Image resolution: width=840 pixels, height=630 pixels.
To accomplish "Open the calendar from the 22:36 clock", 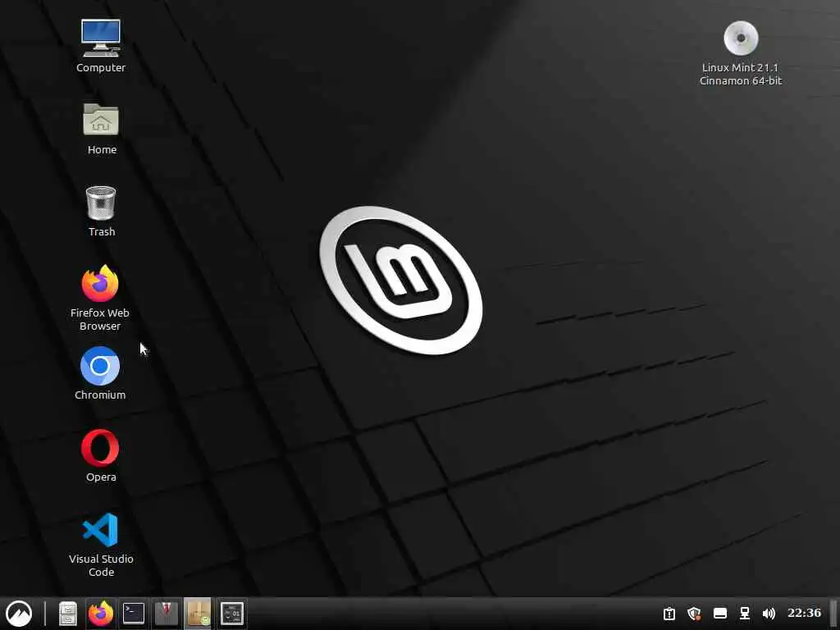I will [x=804, y=612].
